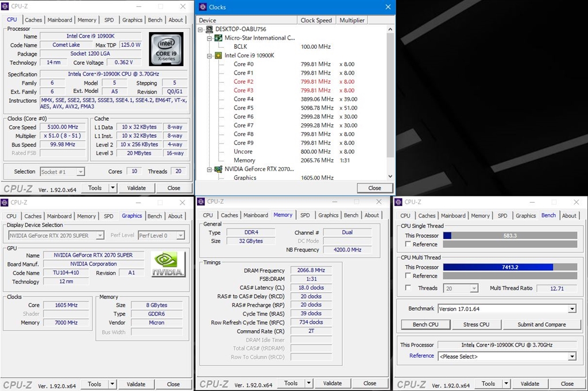Open the display device NVIDIA GeForce RTX 2070 SUPER dropdown
Screen dimensions: 588x391
click(x=100, y=235)
